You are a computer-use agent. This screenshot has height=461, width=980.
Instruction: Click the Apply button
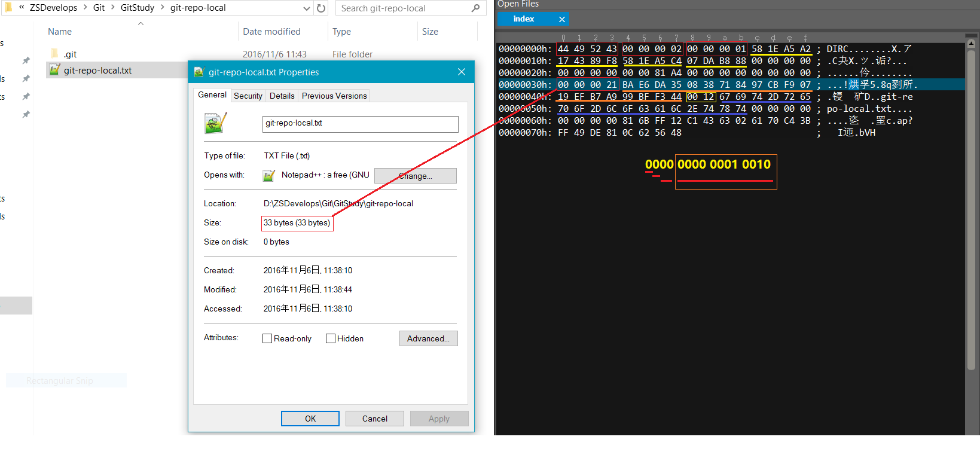click(439, 419)
